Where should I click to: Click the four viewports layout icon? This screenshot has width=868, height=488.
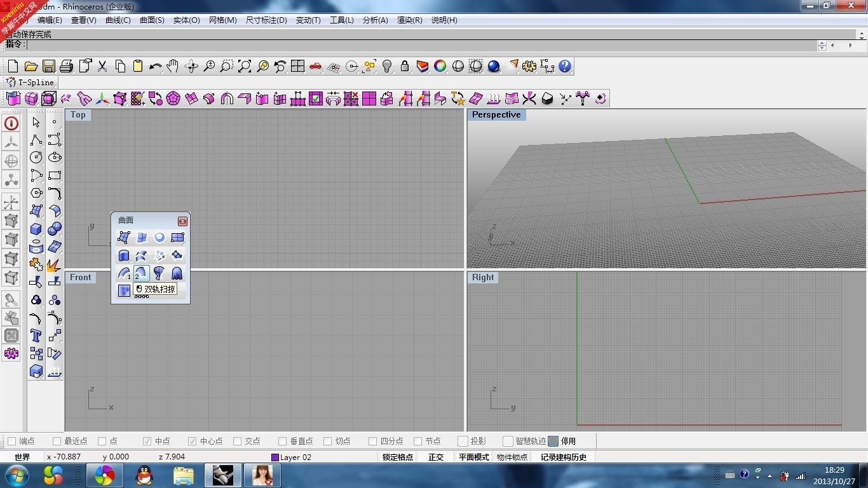click(x=297, y=66)
